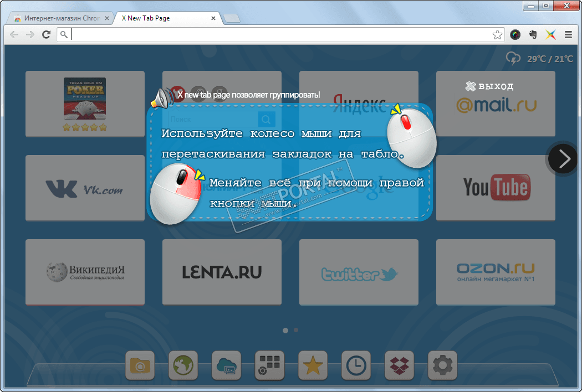Image resolution: width=582 pixels, height=392 pixels.
Task: Click the weather cloud icon
Action: coord(513,58)
